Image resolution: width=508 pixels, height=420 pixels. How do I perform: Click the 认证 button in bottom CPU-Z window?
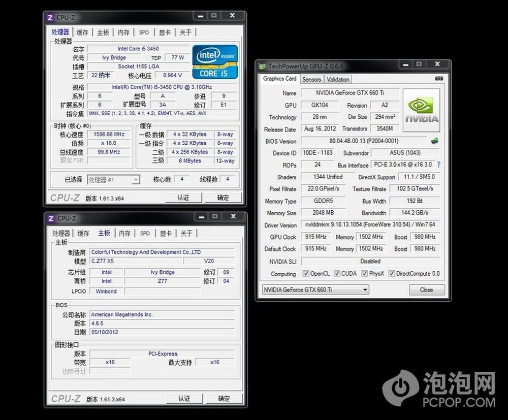(x=184, y=399)
